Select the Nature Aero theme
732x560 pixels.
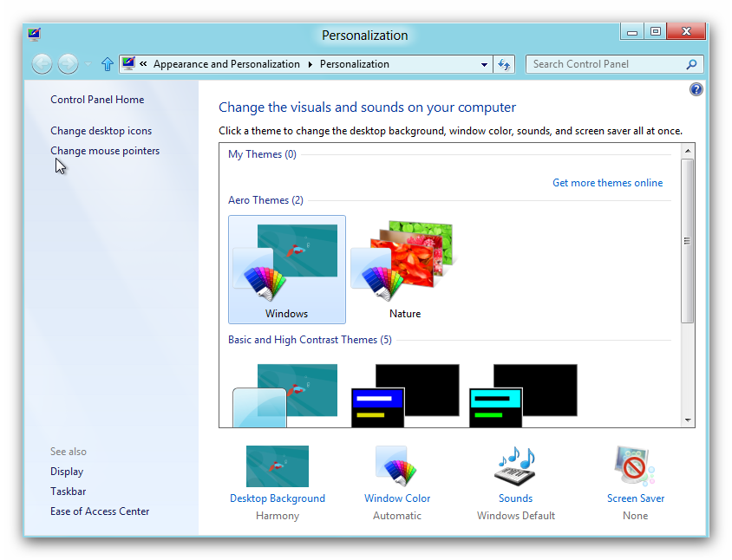coord(405,270)
